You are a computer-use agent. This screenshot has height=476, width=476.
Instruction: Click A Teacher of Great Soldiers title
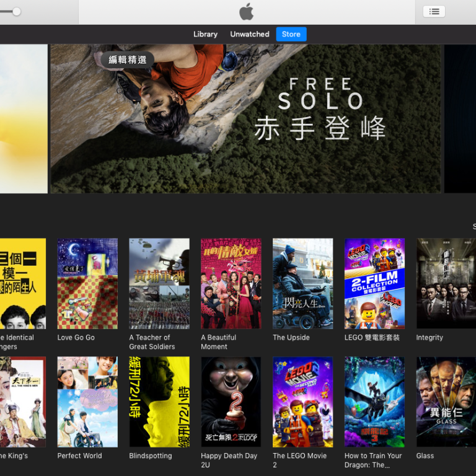pos(152,342)
